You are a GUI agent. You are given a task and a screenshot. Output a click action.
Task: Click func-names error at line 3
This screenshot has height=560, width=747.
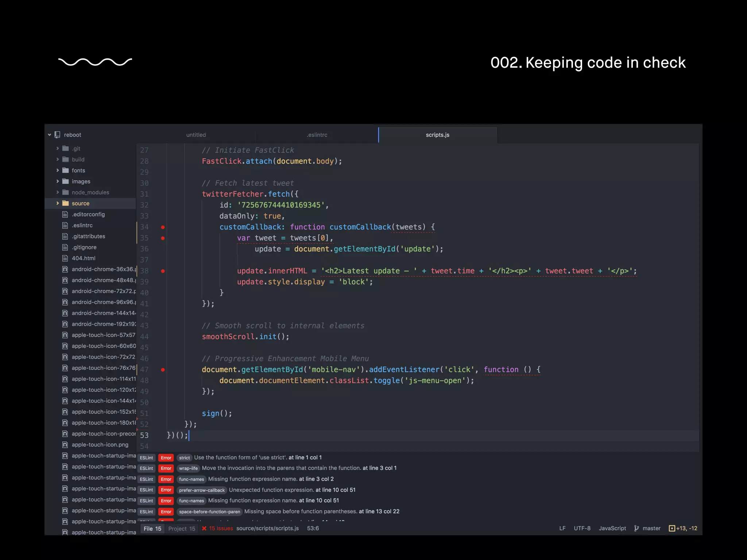[x=271, y=479]
